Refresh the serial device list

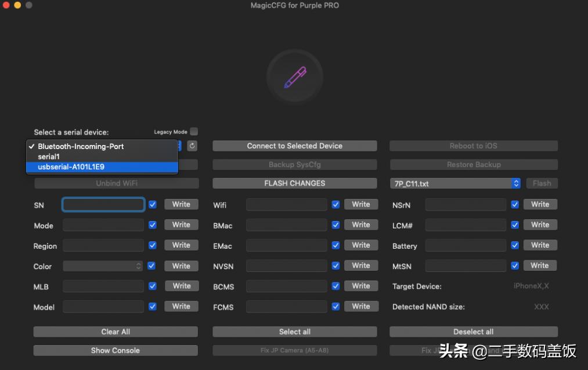(x=192, y=146)
